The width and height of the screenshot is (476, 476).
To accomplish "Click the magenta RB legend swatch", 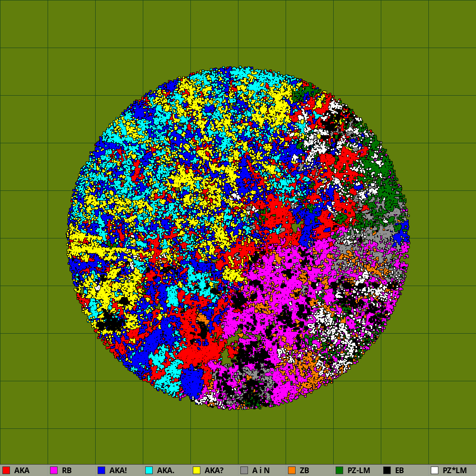I will coord(54,470).
